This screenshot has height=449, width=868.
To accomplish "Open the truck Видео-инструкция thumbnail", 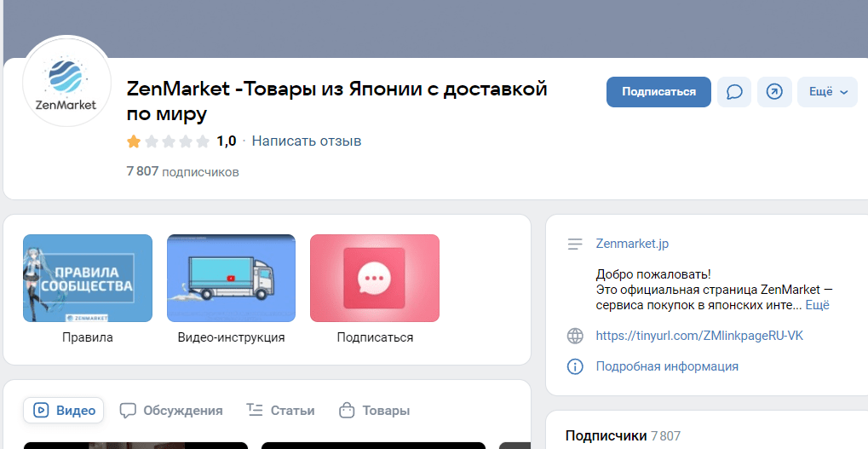I will (232, 278).
